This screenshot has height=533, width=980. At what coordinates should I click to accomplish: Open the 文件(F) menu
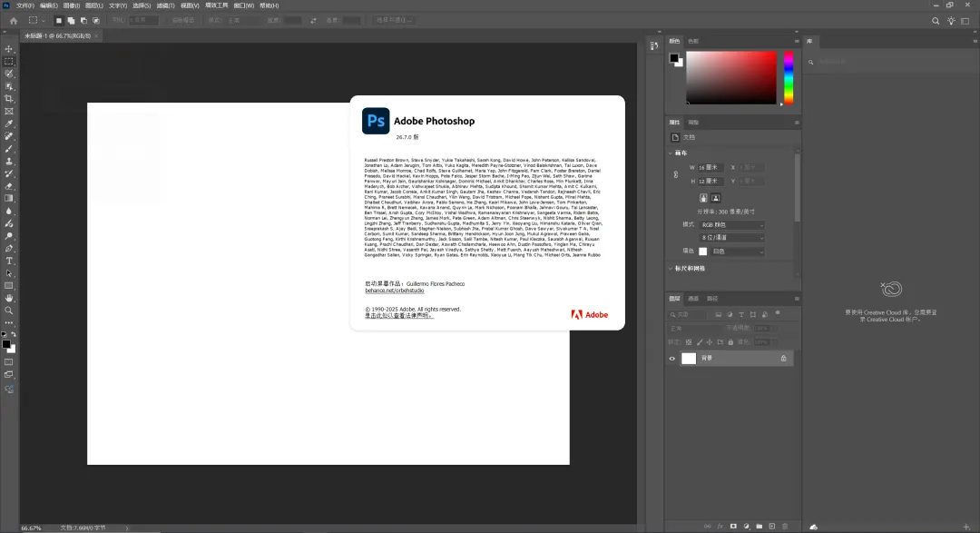(x=25, y=5)
